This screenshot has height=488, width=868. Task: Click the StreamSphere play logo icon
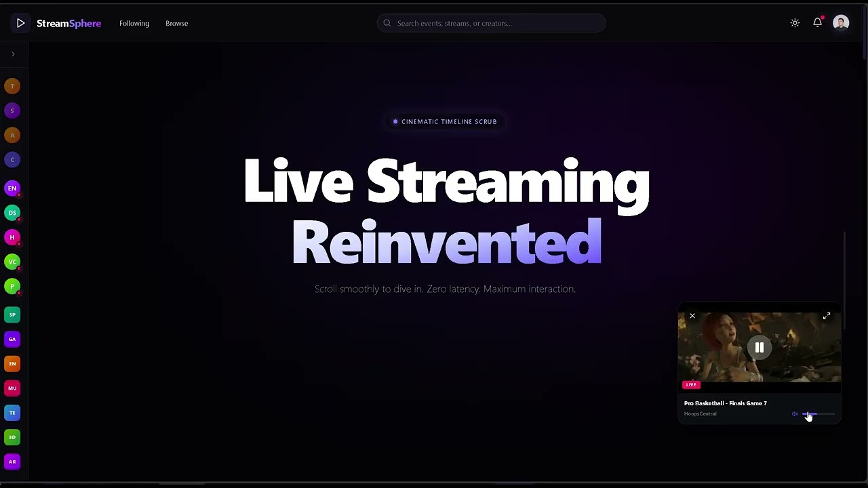pyautogui.click(x=20, y=23)
